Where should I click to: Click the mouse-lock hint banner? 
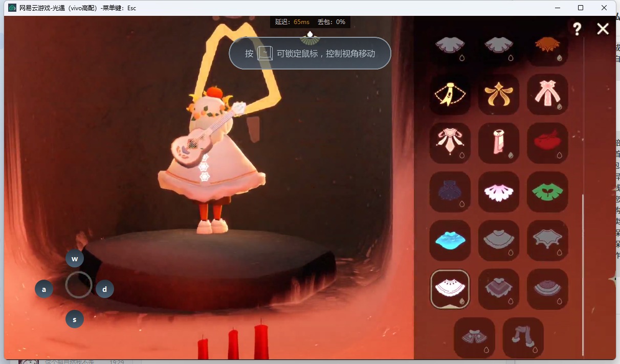[310, 53]
